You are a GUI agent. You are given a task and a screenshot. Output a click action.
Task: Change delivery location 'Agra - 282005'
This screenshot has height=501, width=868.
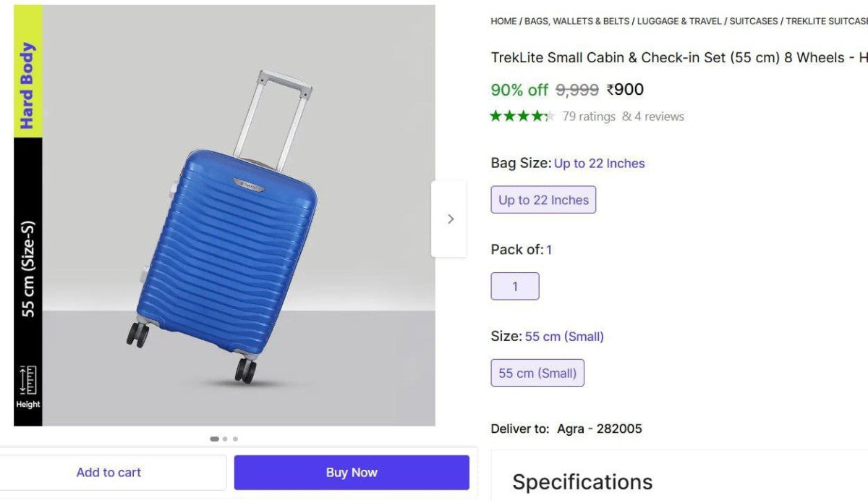(601, 429)
